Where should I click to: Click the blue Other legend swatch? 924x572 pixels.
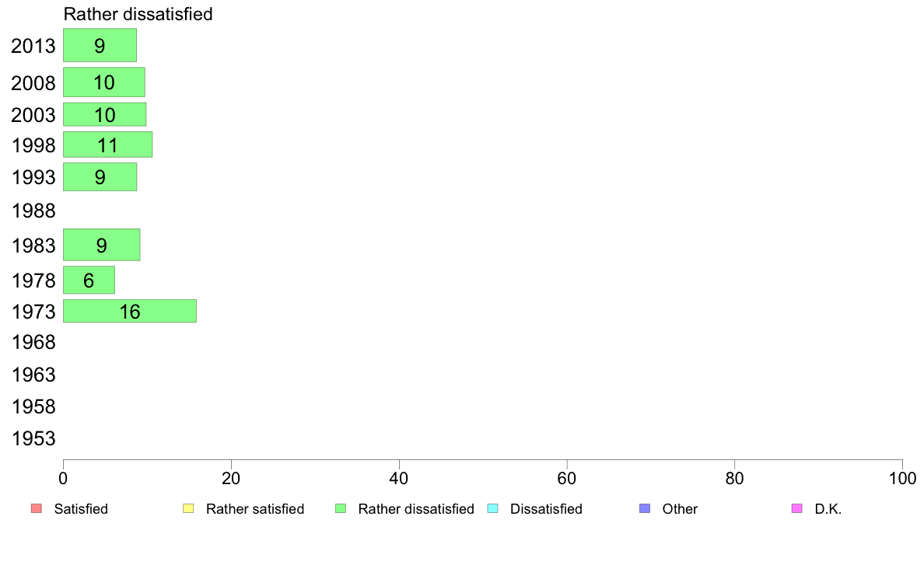[x=644, y=509]
